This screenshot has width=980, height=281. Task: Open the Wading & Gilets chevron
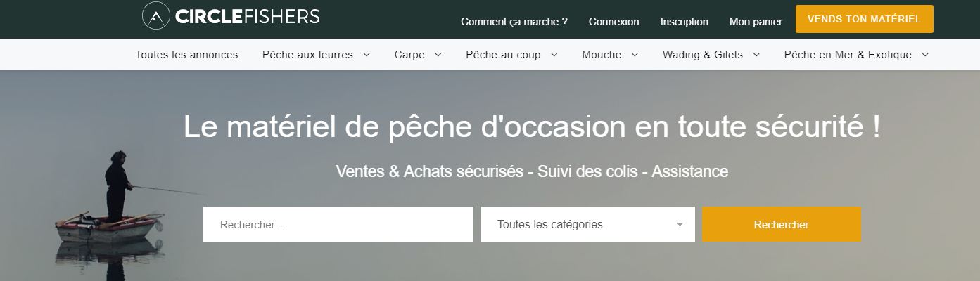pos(756,55)
